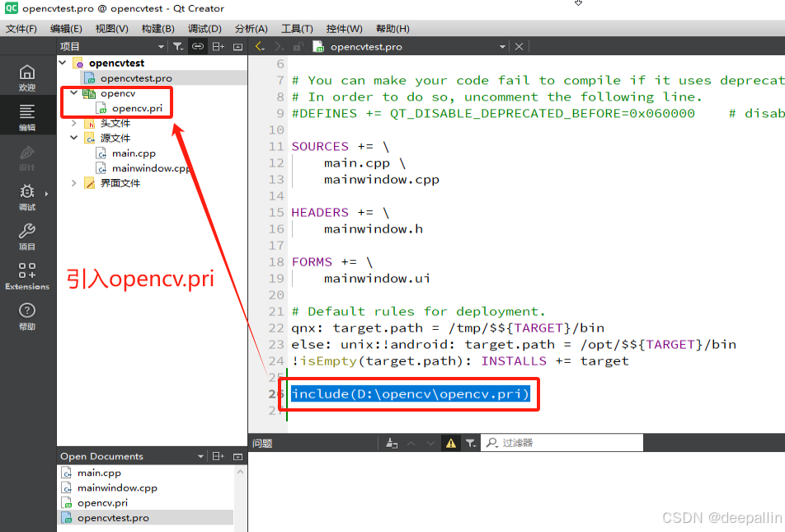Click the filter tree funnel icon

(178, 46)
